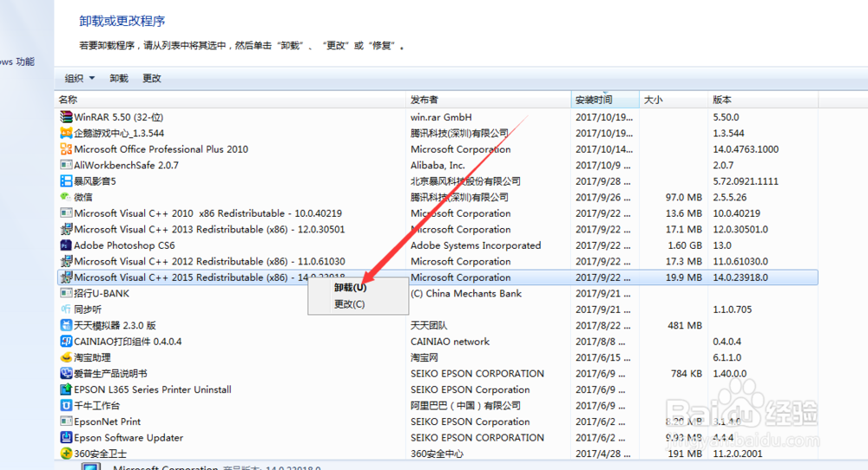Select the WinRAR 5.50 (32-位) entry
868x470 pixels.
[118, 117]
